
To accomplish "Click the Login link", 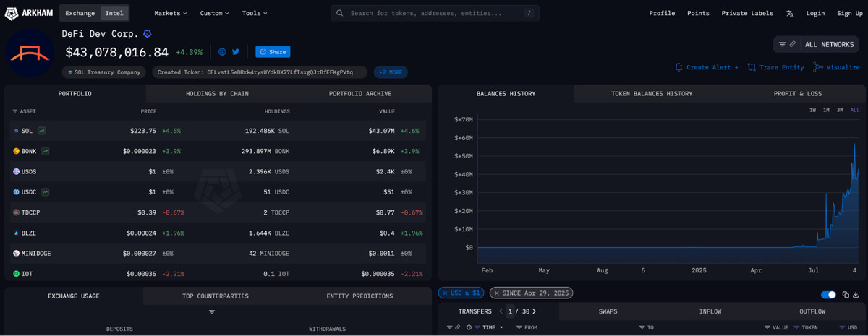I will (x=815, y=13).
